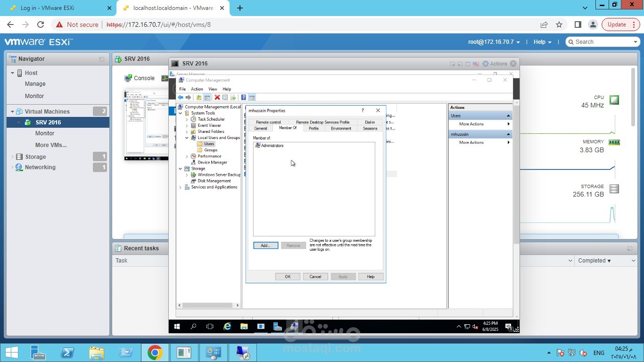Image resolution: width=644 pixels, height=362 pixels.
Task: Reload the browser page
Action: click(41, 25)
